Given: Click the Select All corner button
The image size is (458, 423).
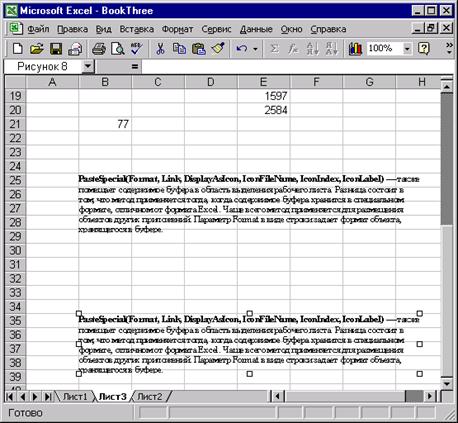Looking at the screenshot, I should pos(15,82).
